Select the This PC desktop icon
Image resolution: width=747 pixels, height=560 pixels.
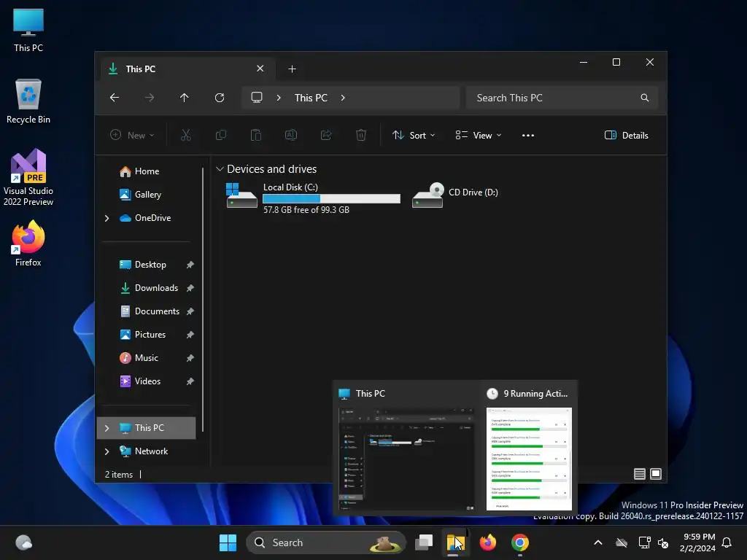point(28,30)
